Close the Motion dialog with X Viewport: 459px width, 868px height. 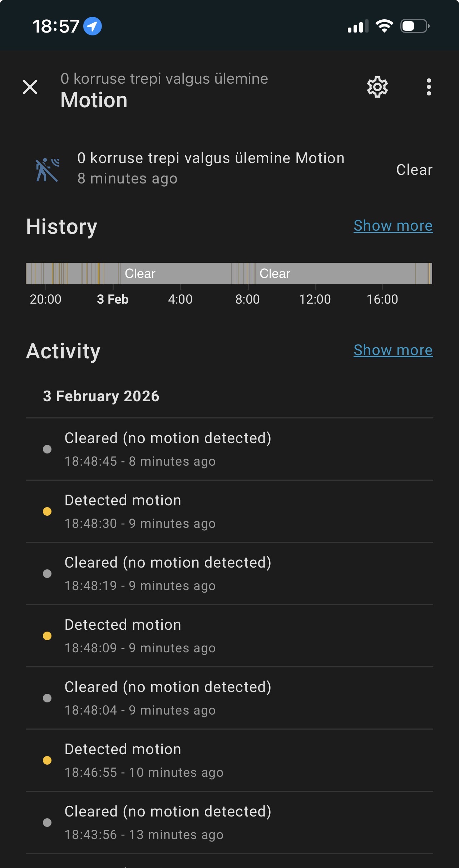tap(30, 87)
